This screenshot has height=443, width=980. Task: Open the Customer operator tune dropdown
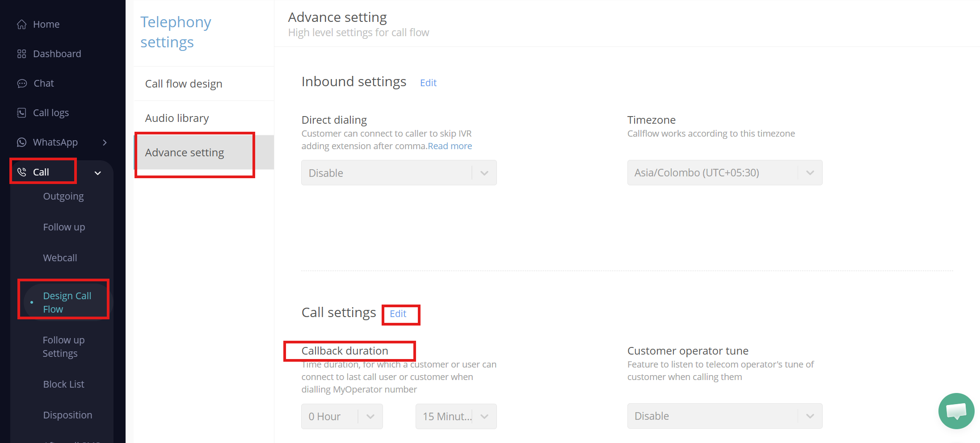click(x=724, y=416)
